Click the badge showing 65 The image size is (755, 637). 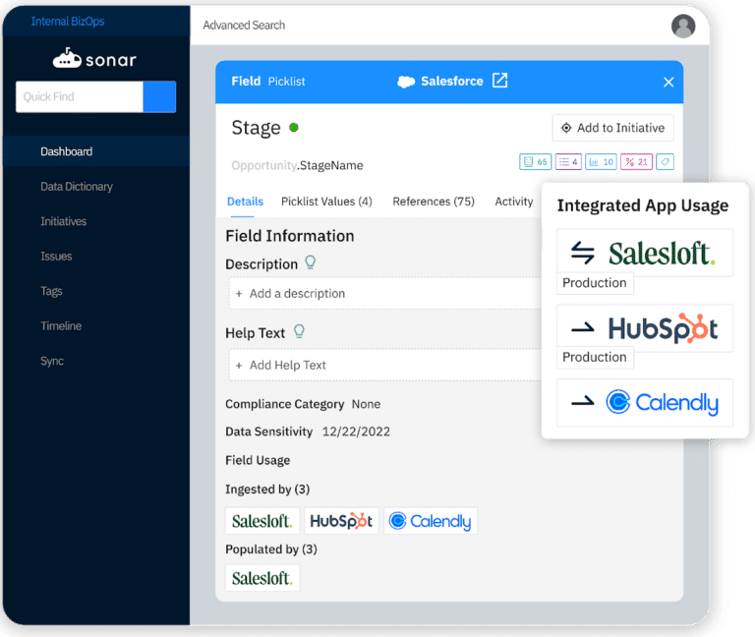click(x=535, y=162)
